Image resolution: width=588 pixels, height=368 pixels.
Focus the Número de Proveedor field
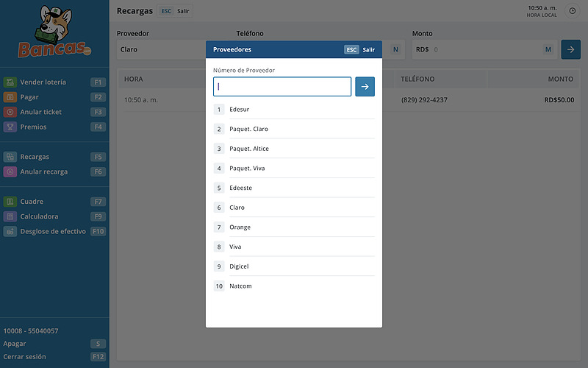282,86
